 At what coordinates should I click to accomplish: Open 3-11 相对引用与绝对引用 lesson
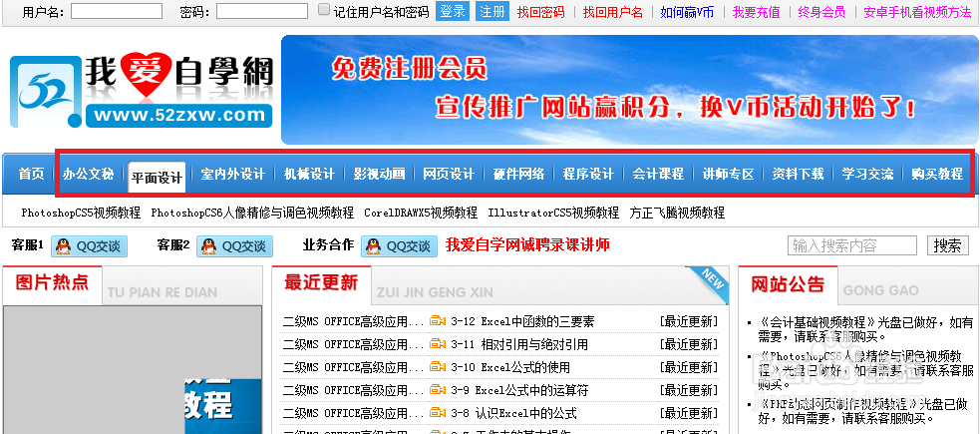coord(518,344)
